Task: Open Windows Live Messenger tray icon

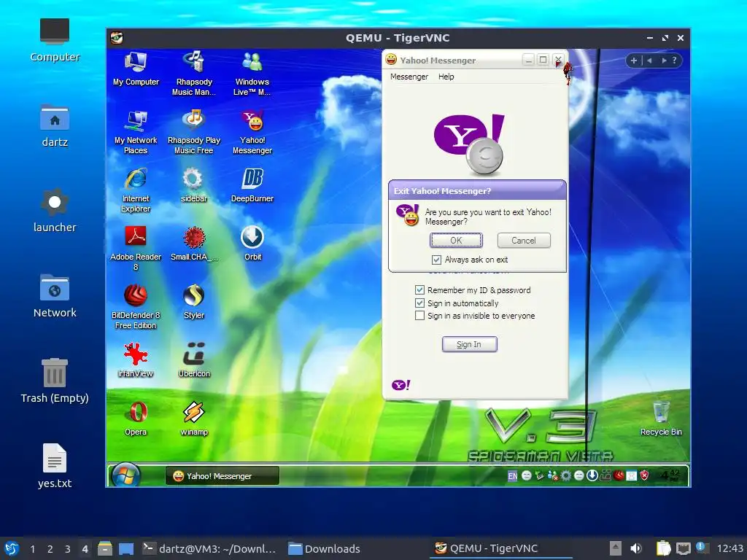Action: point(553,475)
